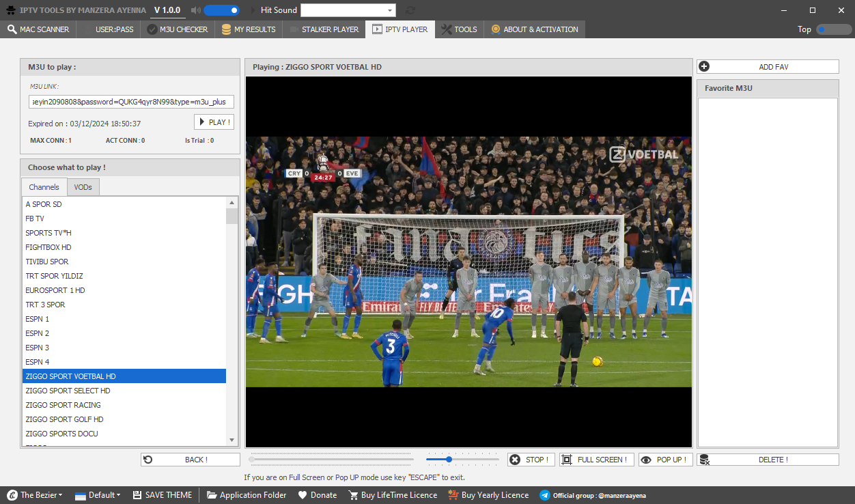Open the Default color scheme dropdown
Viewport: 855px width, 504px height.
pyautogui.click(x=98, y=495)
